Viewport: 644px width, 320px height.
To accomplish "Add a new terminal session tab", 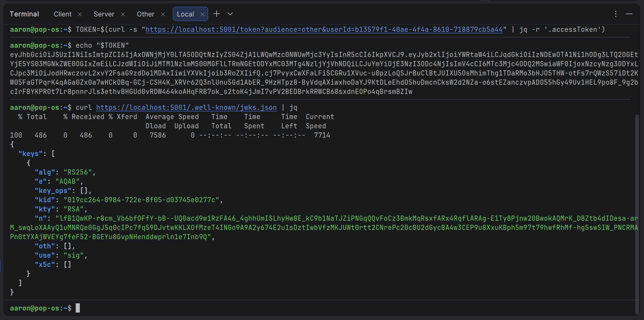I will click(217, 14).
